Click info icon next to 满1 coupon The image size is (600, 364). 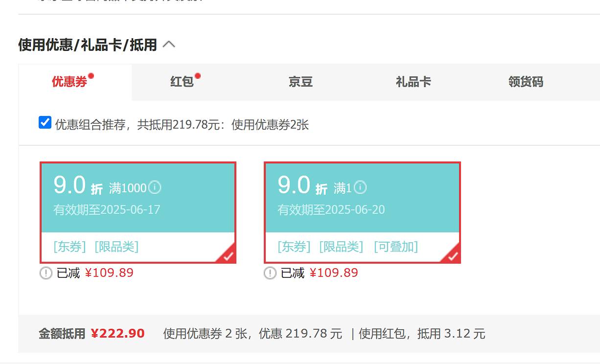click(360, 187)
